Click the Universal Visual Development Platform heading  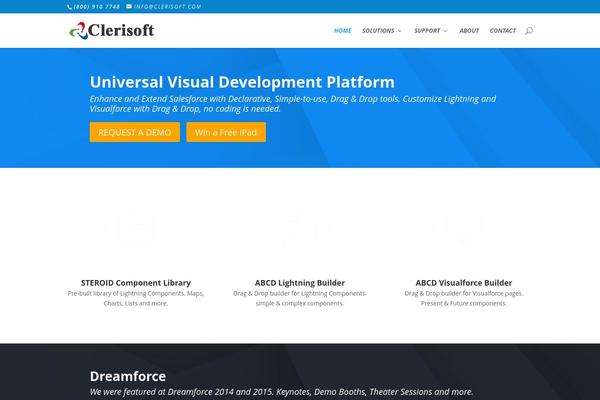coord(242,82)
